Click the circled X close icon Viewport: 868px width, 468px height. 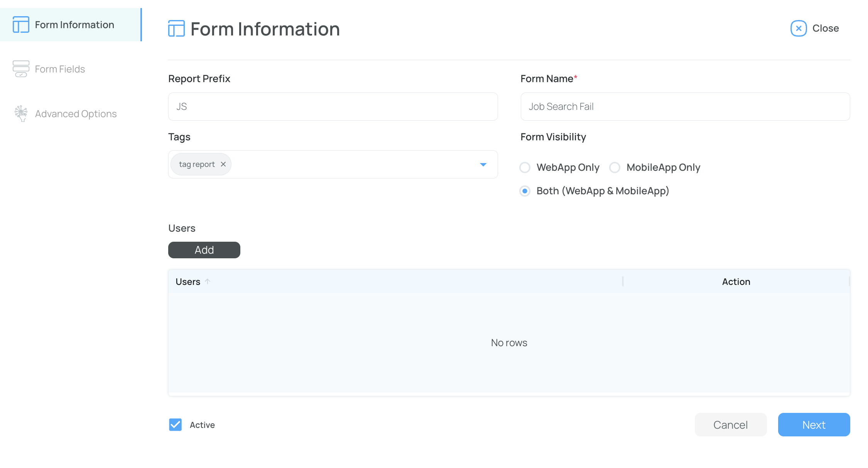pos(798,29)
